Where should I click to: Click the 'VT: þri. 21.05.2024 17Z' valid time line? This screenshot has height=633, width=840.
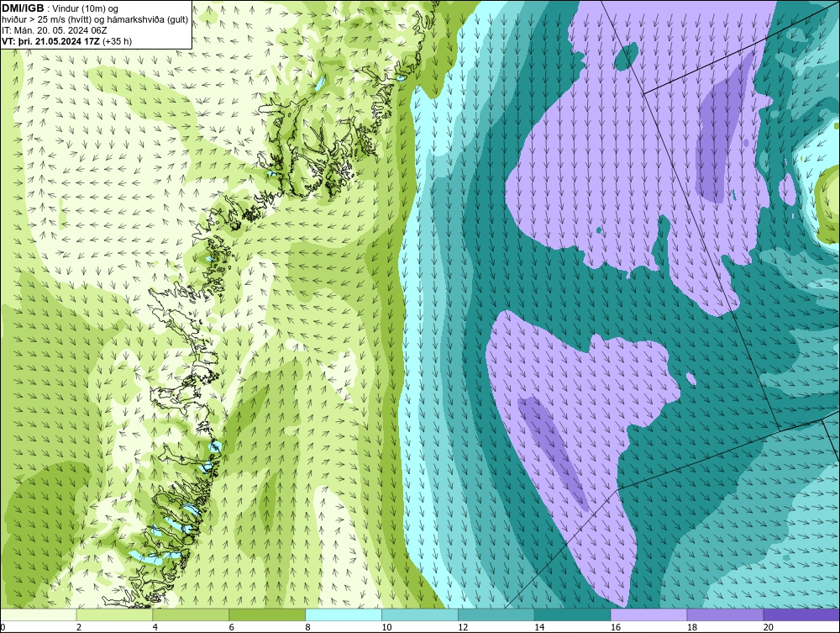tap(52, 40)
